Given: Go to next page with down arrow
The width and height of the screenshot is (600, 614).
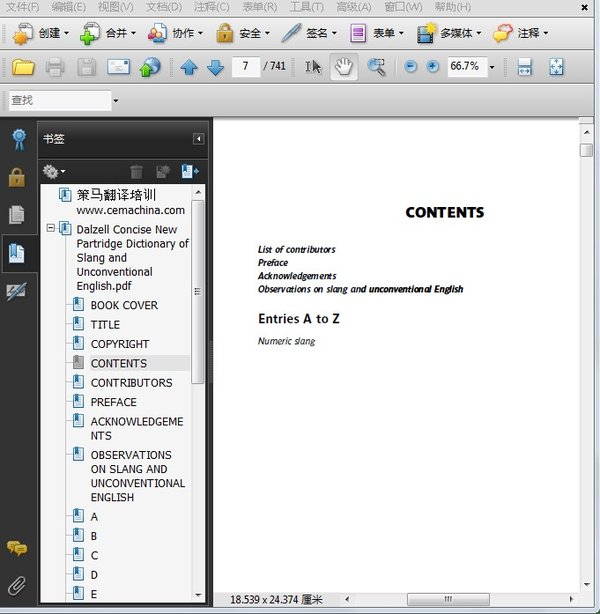Looking at the screenshot, I should tap(215, 68).
